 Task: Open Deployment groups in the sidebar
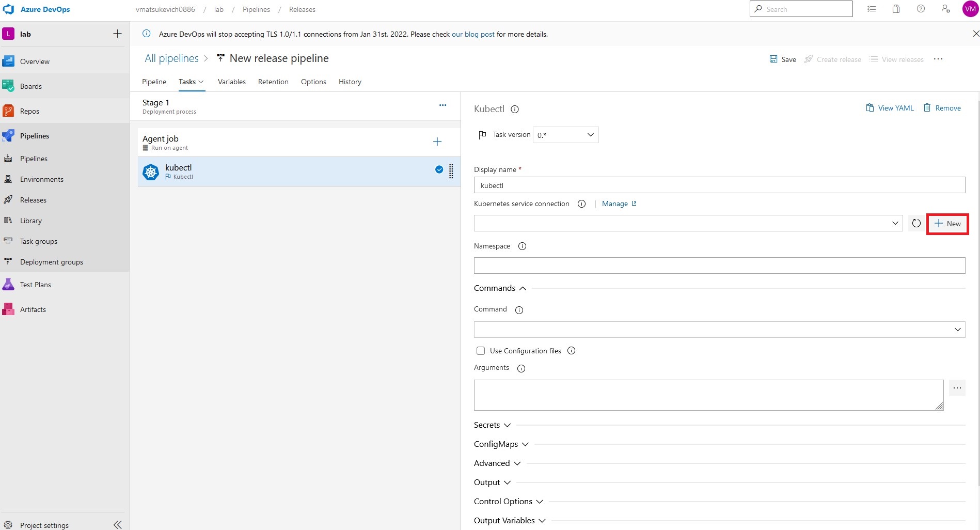pos(52,262)
